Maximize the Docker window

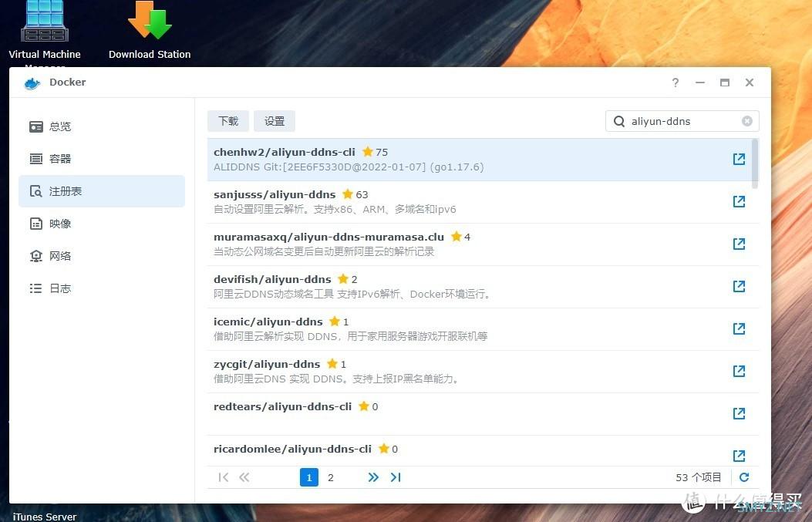(725, 83)
